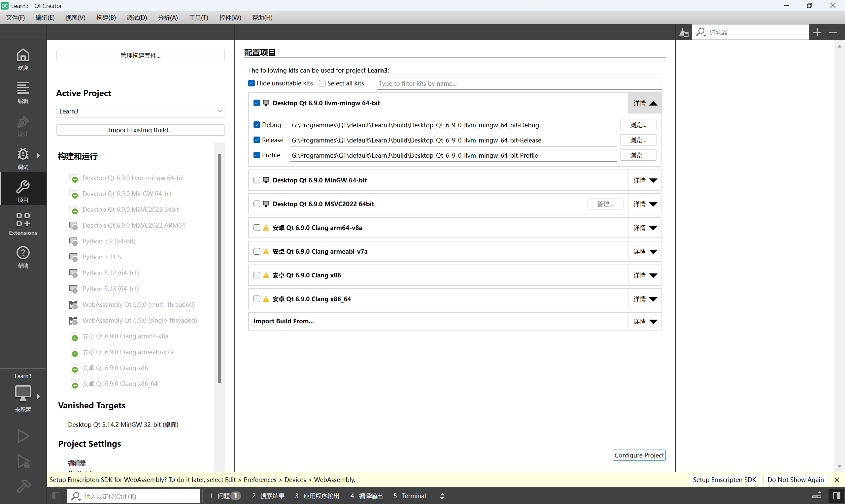The image size is (845, 504).
Task: Open the Welcome (欢迎) mode
Action: click(x=23, y=59)
